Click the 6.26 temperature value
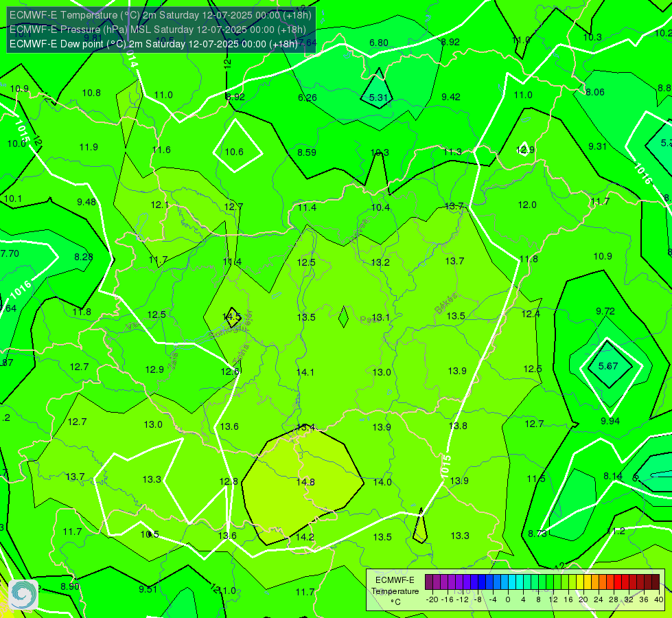672x618 pixels. tap(308, 98)
